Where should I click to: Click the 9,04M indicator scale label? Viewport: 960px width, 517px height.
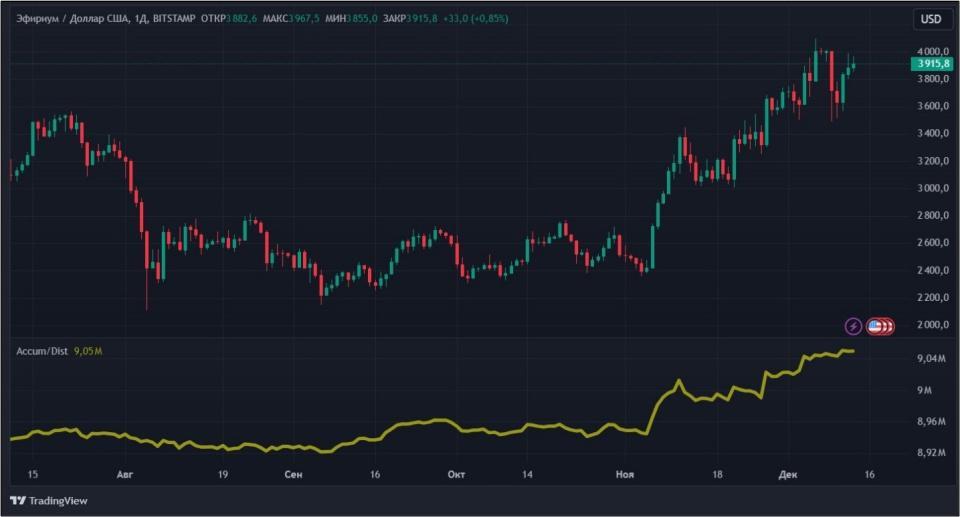931,358
